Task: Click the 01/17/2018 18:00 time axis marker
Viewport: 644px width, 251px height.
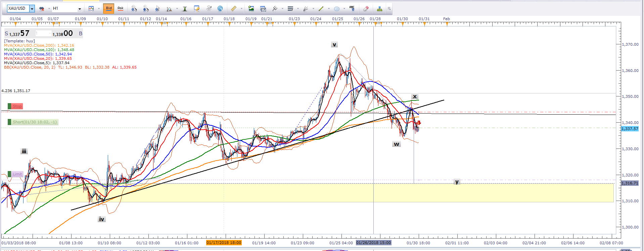Action: [x=224, y=243]
